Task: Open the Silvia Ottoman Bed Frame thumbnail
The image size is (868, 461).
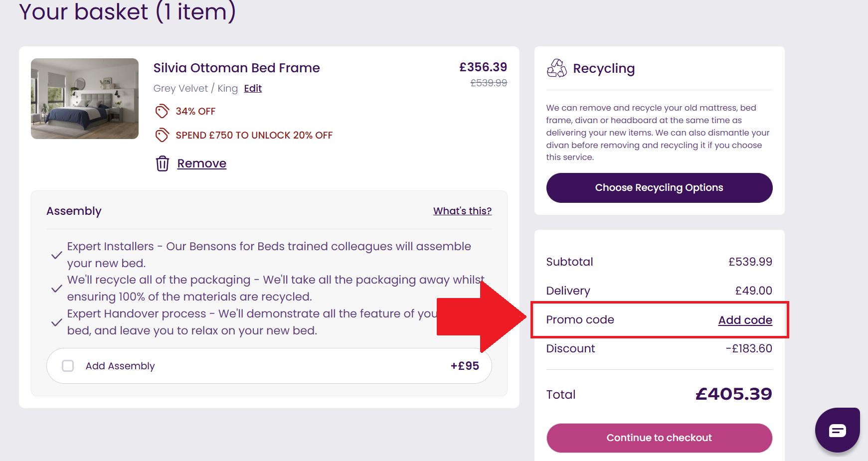Action: [85, 99]
